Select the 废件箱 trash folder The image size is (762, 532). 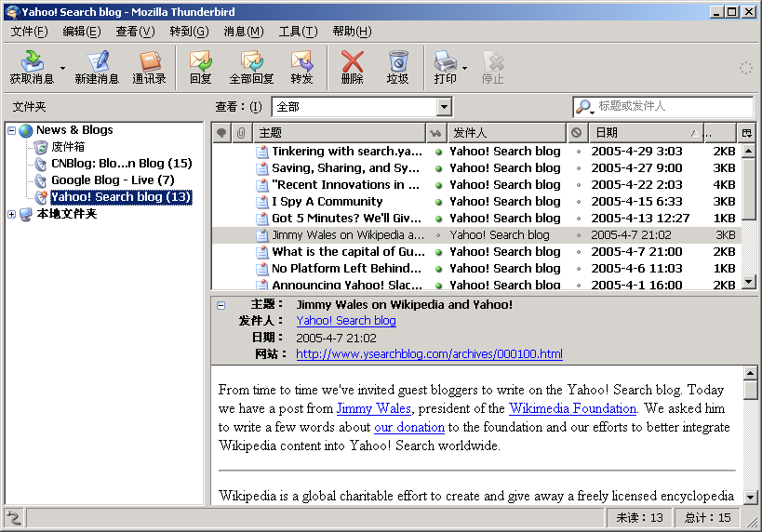click(68, 147)
